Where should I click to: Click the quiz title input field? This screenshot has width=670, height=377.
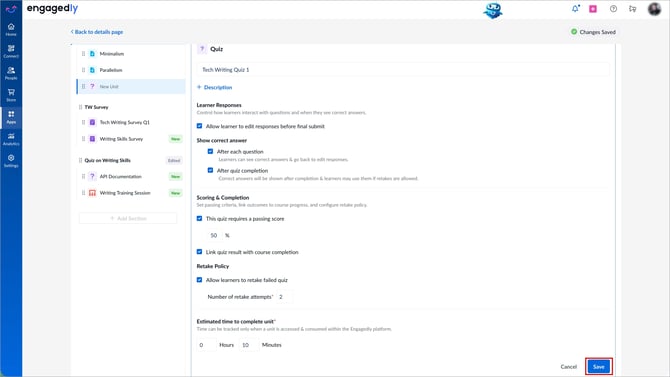(x=403, y=70)
